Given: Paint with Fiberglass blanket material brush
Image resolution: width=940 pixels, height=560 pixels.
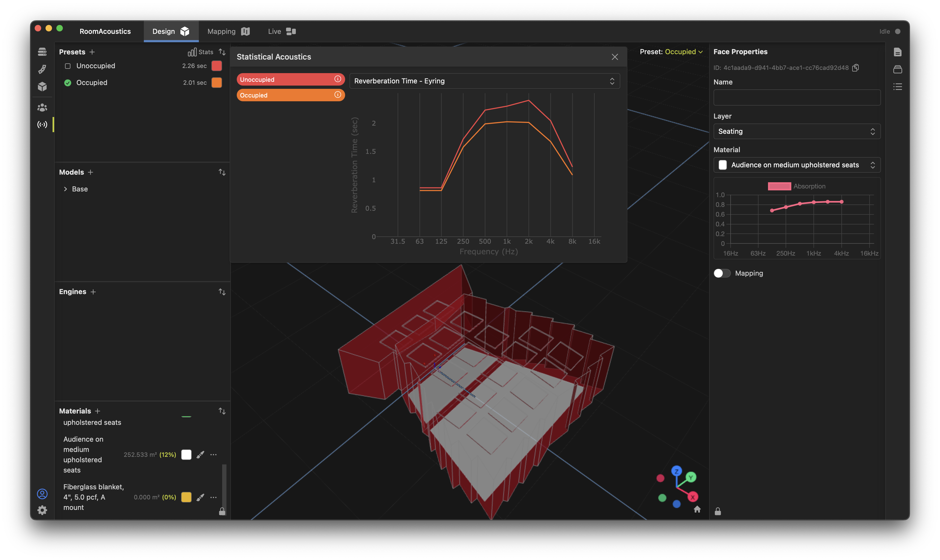Looking at the screenshot, I should click(200, 497).
